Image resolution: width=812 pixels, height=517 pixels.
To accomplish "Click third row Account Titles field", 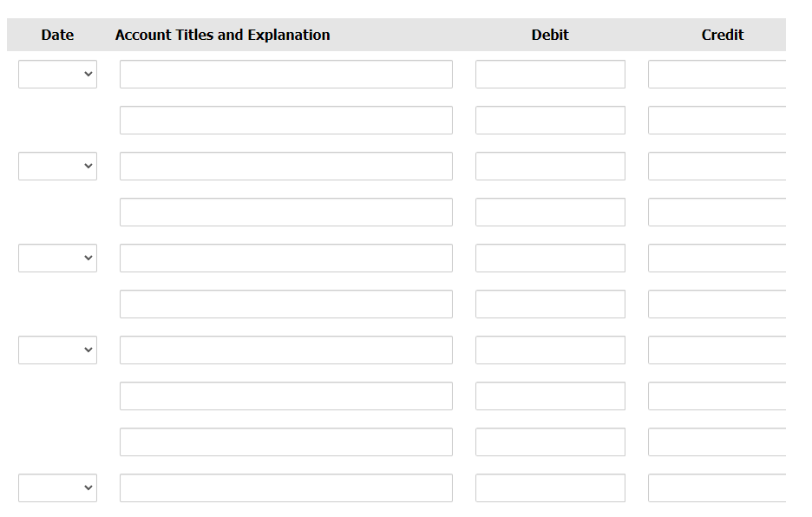I will click(286, 167).
